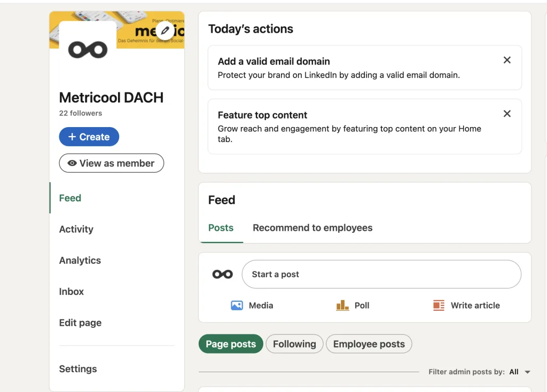Viewport: 547px width, 392px height.
Task: Click the All filter value
Action: pos(514,372)
